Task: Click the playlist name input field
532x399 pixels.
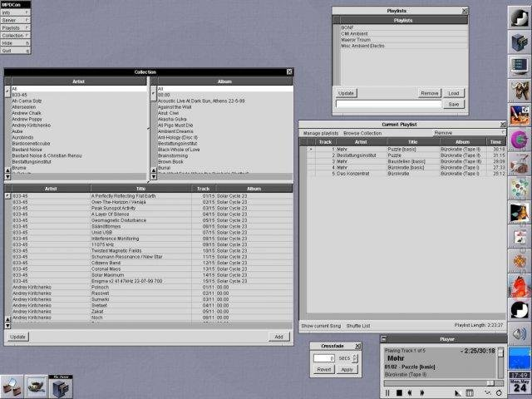Action: point(388,104)
